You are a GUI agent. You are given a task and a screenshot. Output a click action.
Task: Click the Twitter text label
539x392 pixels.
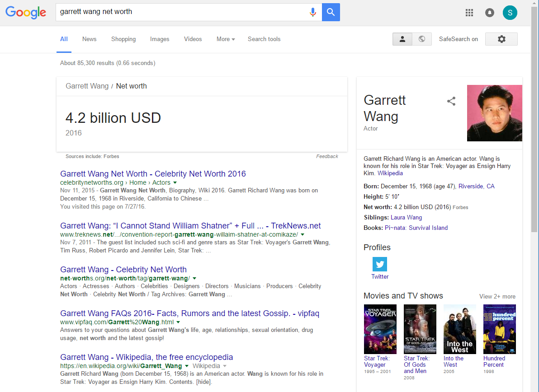point(380,277)
